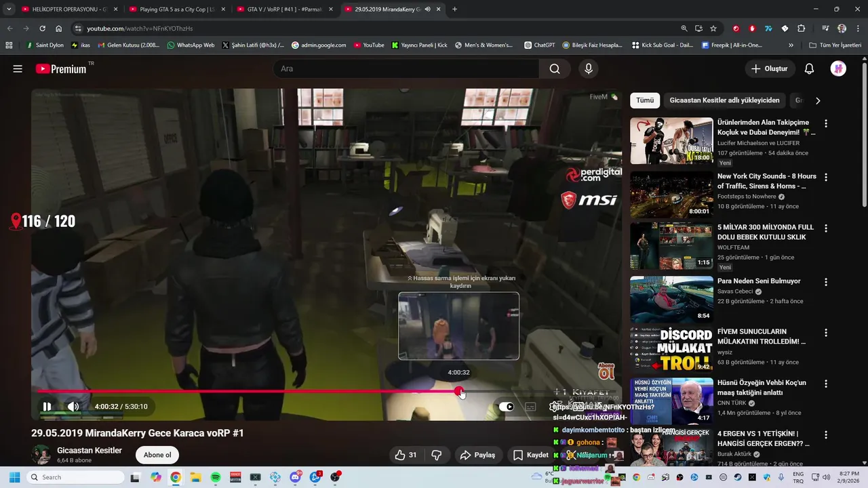Run the search with the magnifier button

[x=555, y=68]
